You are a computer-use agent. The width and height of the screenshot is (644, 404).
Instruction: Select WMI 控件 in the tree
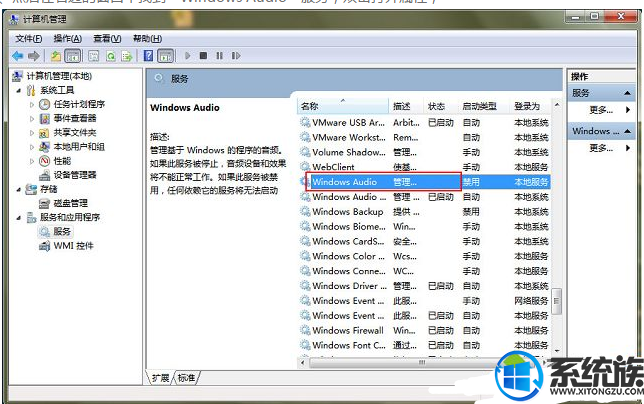pos(74,246)
